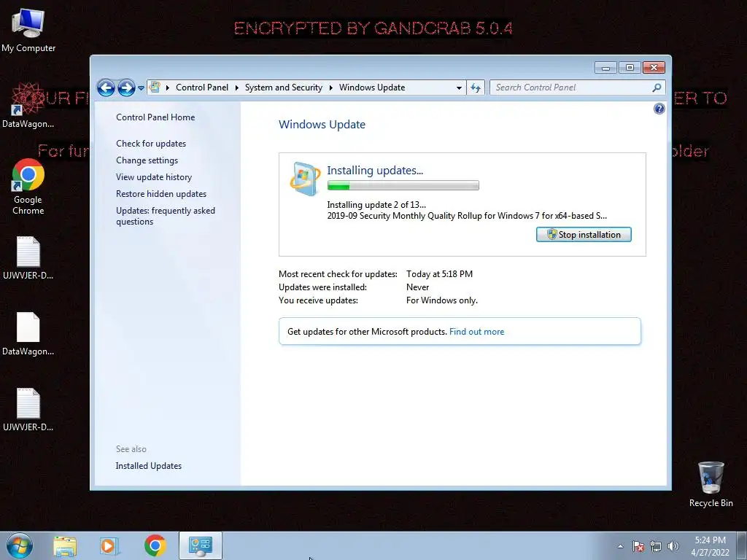Minimize the Windows Update window
Screen dimensions: 747x560
[x=605, y=68]
